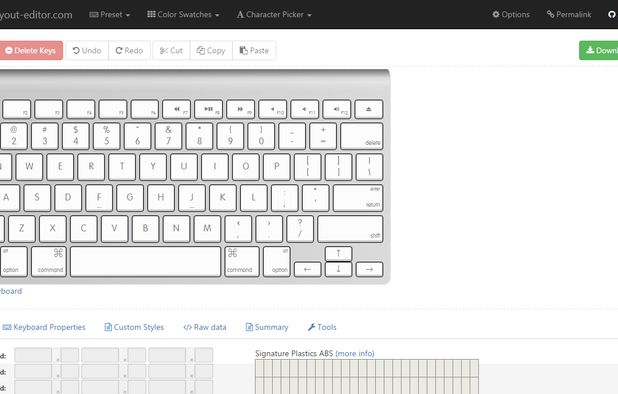Screen dimensions: 618x394
Task: Select the question mark slash key
Action: pyautogui.click(x=300, y=229)
